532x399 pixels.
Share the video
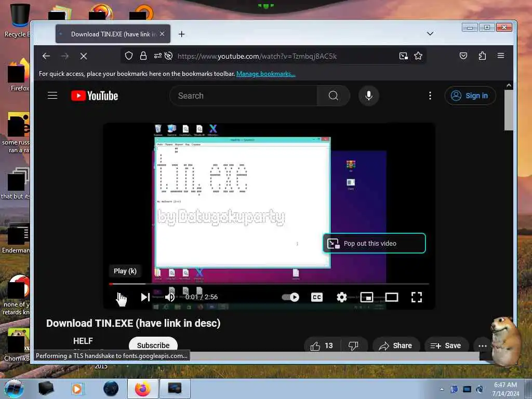coord(395,345)
